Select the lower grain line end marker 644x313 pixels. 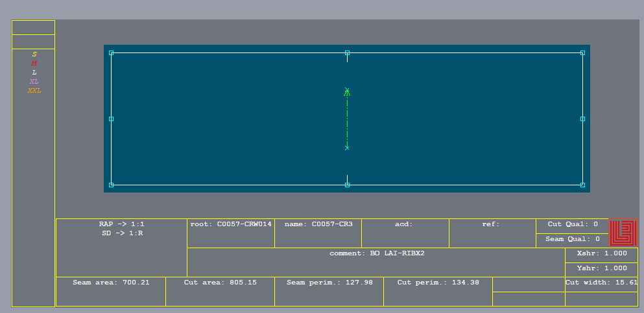[x=347, y=148]
